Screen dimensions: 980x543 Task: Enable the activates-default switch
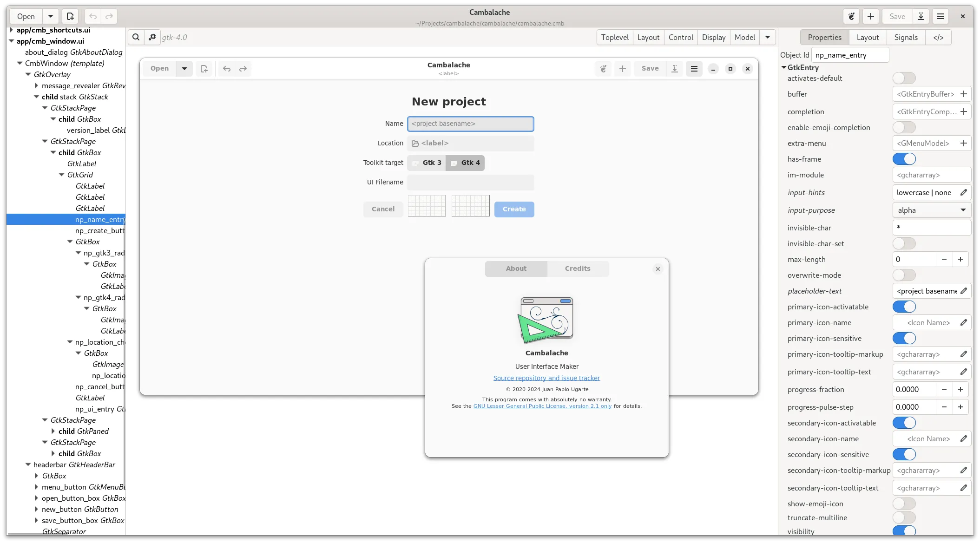pyautogui.click(x=904, y=78)
